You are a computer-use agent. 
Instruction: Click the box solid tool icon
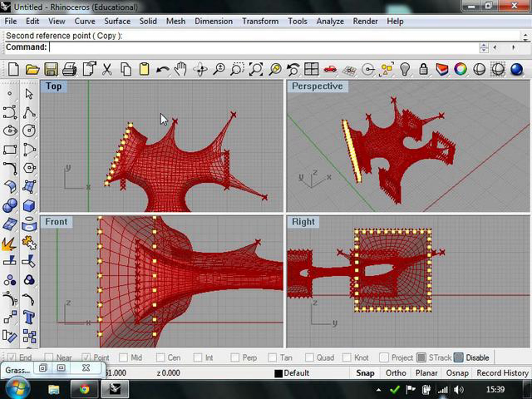pos(29,206)
